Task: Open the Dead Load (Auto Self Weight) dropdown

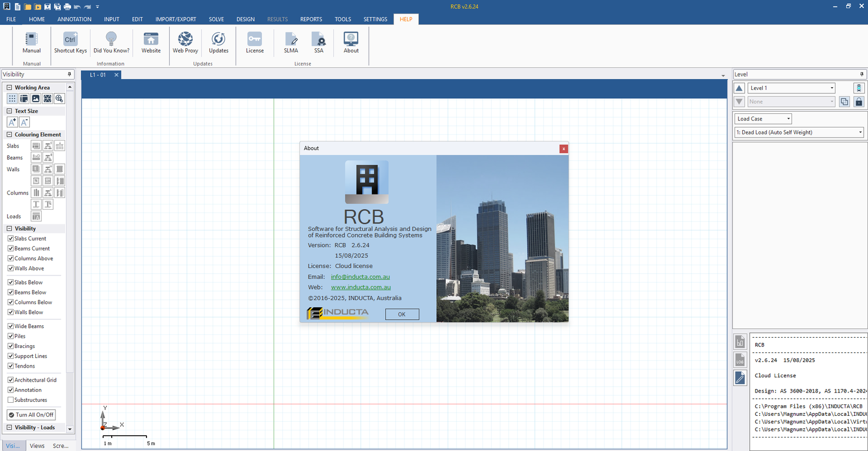Action: coord(799,132)
